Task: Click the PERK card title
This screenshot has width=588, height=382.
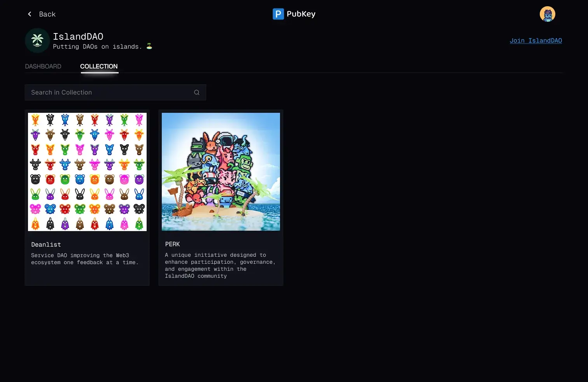Action: pos(172,244)
